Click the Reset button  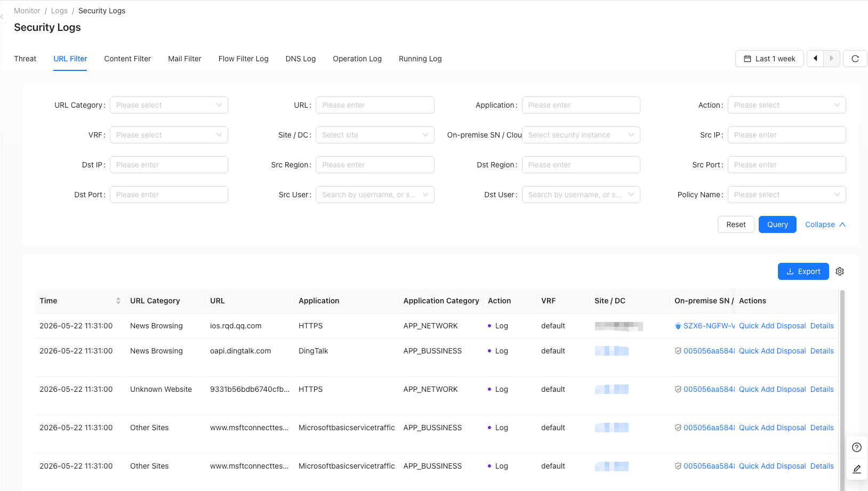coord(736,224)
